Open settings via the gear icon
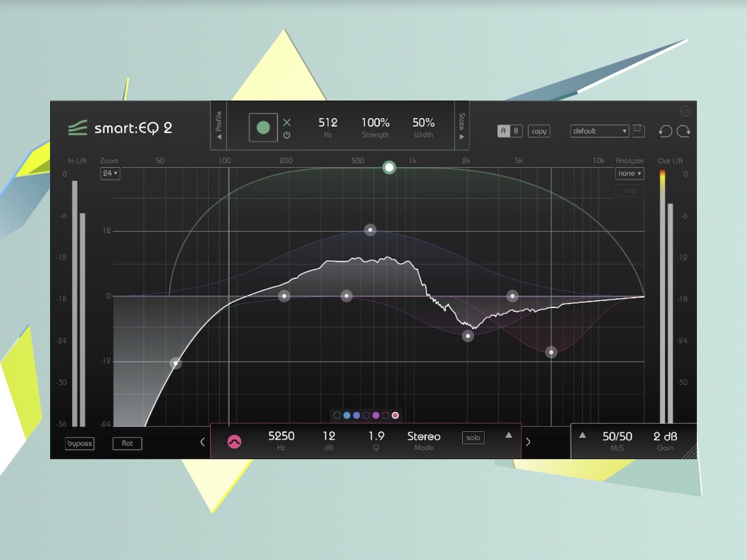The image size is (747, 560). click(x=685, y=111)
